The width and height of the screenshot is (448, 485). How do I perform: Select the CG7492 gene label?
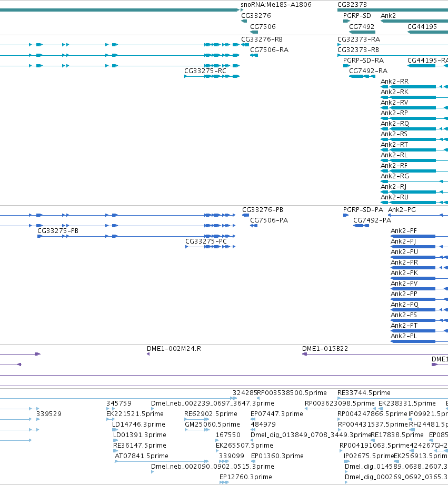[x=362, y=27]
